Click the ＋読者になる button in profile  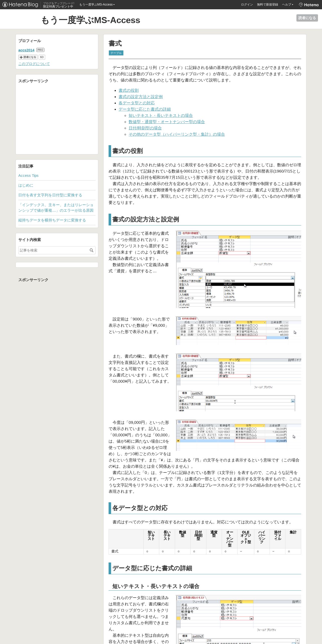pos(28,57)
